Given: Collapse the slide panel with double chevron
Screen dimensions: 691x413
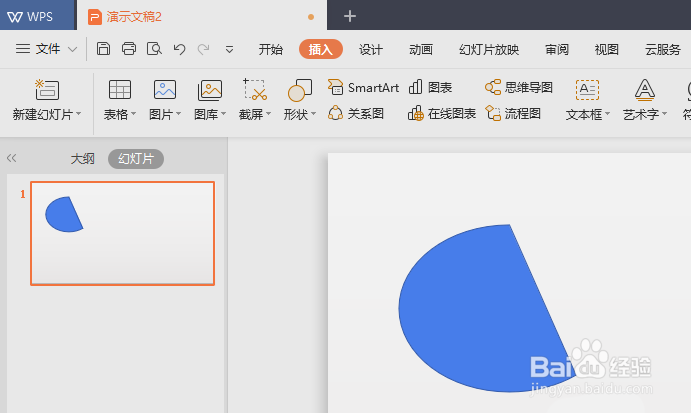Looking at the screenshot, I should pyautogui.click(x=11, y=158).
